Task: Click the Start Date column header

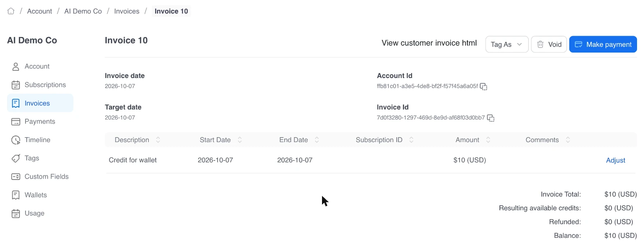Action: (215, 140)
